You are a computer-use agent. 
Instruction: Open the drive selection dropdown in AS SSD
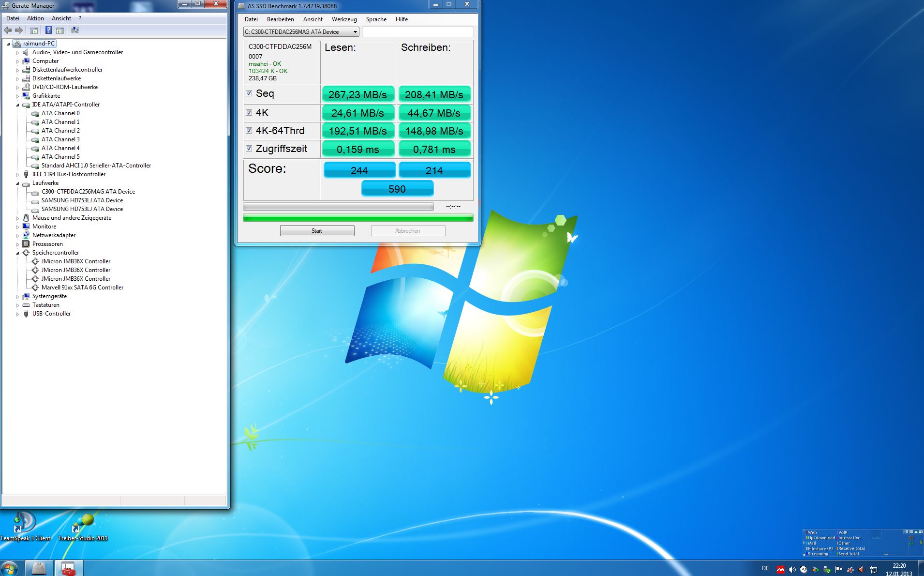click(301, 32)
